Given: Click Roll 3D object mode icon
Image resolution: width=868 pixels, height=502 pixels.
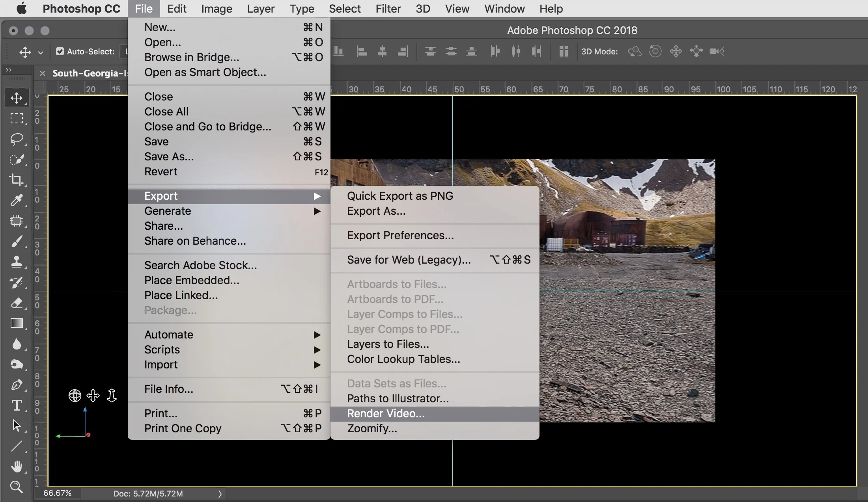Looking at the screenshot, I should point(655,51).
